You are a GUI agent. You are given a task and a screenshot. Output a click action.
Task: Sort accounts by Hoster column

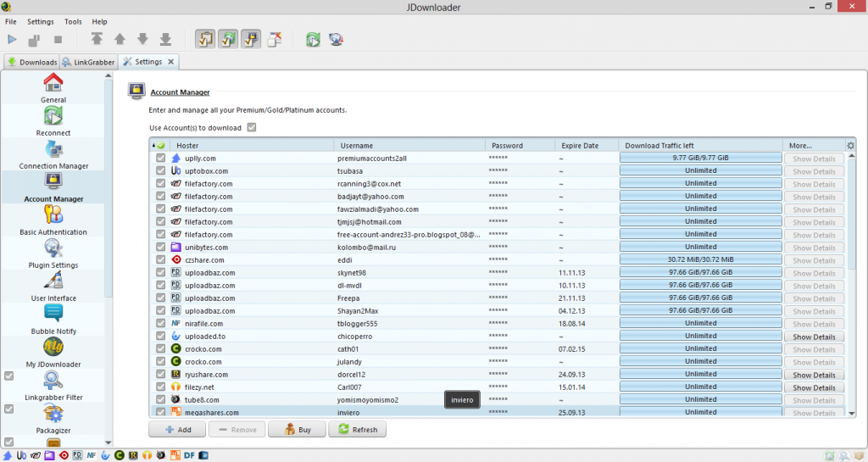(252, 146)
